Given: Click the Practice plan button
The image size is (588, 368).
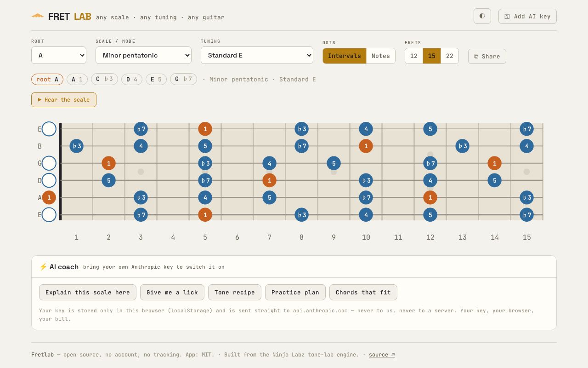Looking at the screenshot, I should pyautogui.click(x=295, y=293).
